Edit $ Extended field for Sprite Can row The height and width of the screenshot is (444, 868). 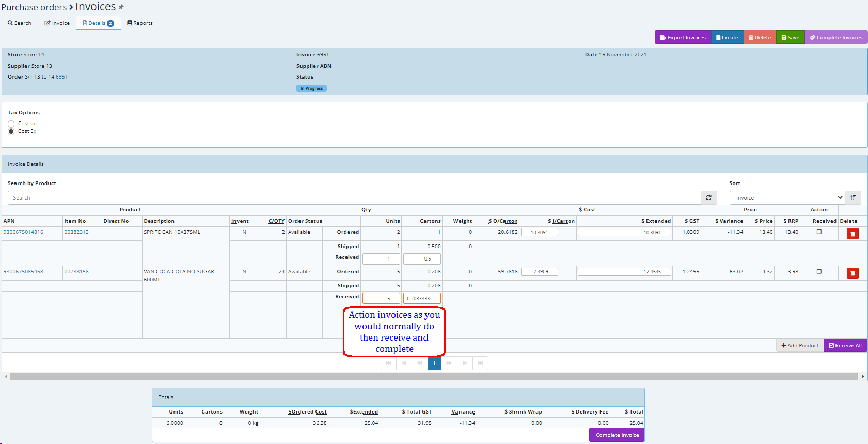tap(624, 232)
